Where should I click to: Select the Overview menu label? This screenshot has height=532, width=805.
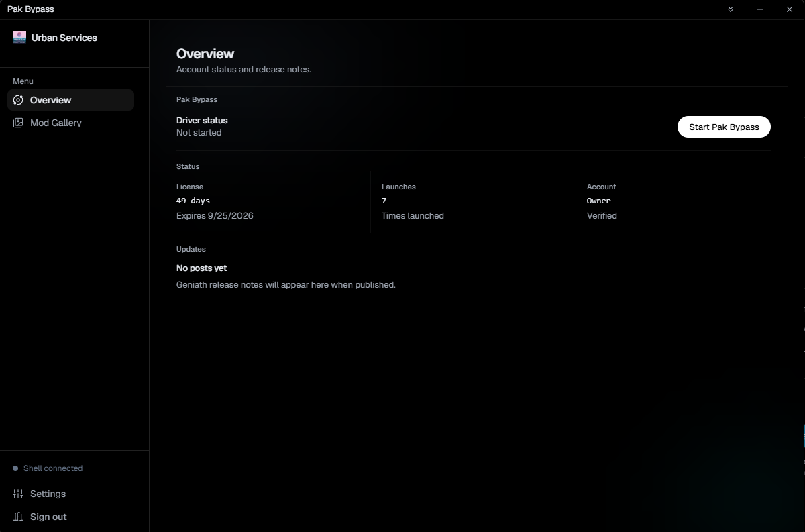point(50,100)
